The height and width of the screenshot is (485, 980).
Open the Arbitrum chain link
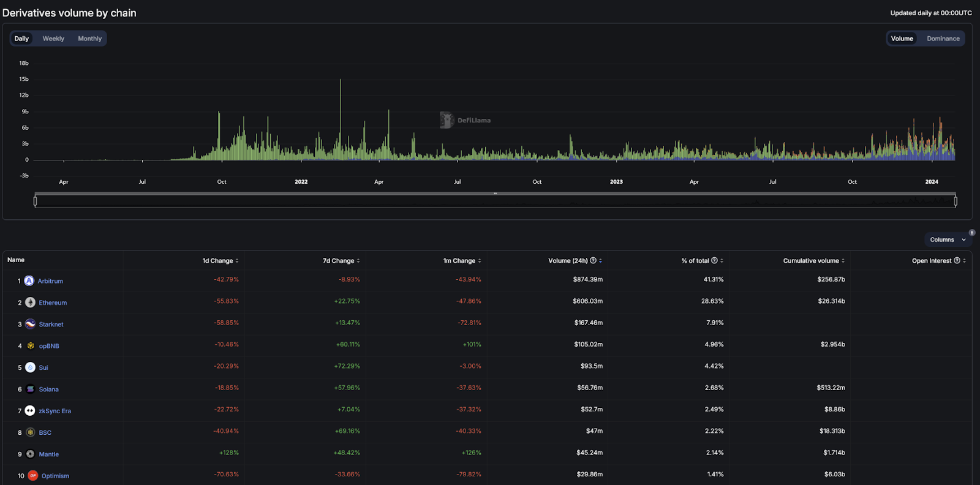pos(50,281)
